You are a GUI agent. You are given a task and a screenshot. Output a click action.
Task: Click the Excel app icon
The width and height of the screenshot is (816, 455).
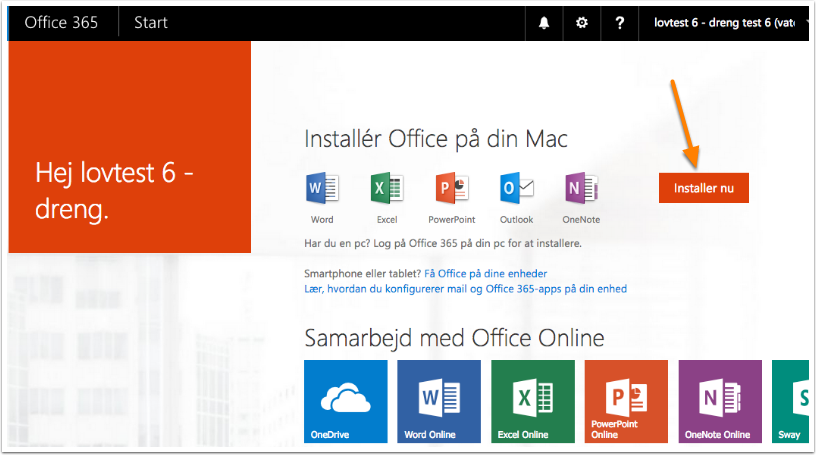387,188
